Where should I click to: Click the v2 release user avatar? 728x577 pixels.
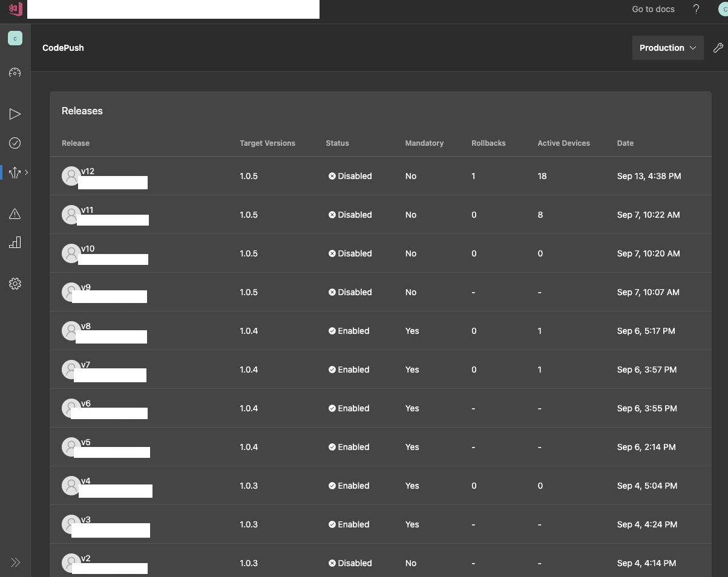click(71, 563)
